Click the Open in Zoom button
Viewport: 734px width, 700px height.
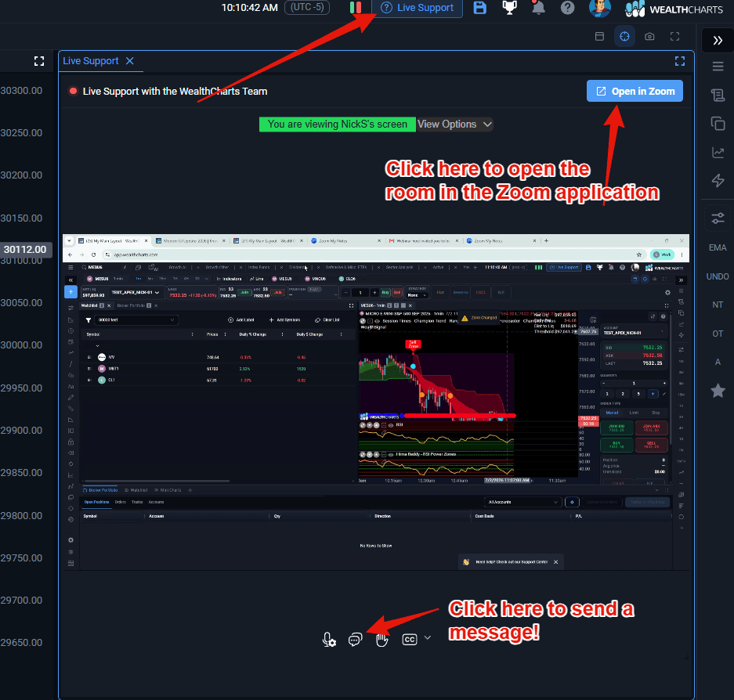coord(635,92)
